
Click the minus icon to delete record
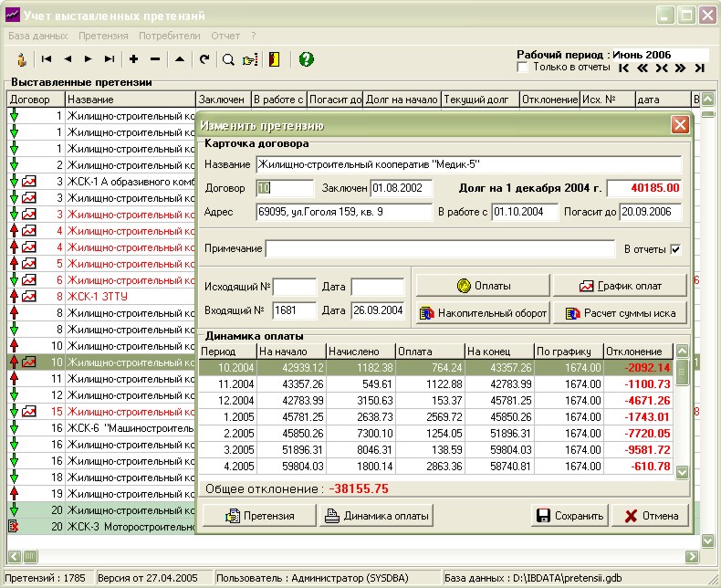(x=155, y=59)
